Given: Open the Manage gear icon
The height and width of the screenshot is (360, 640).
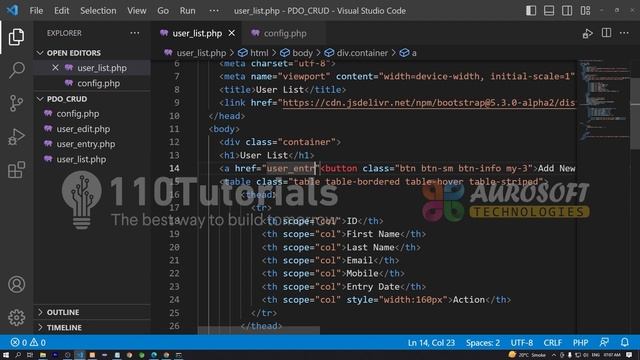Looking at the screenshot, I should 16,317.
